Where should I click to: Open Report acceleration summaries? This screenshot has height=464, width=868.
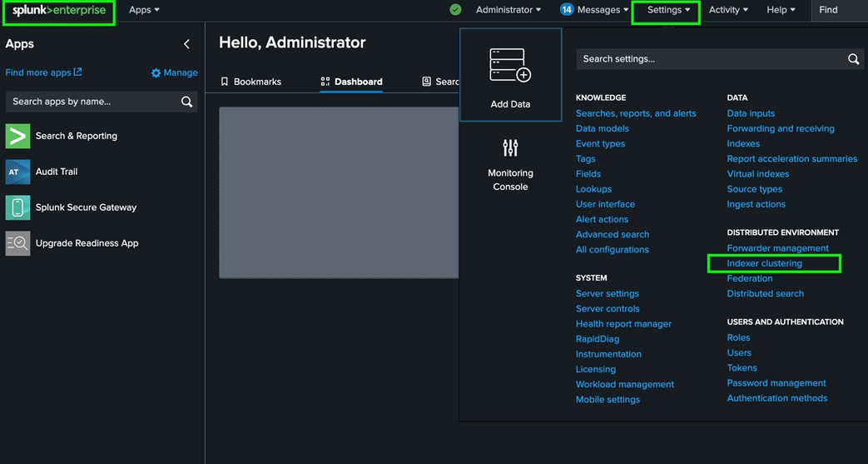click(x=792, y=159)
